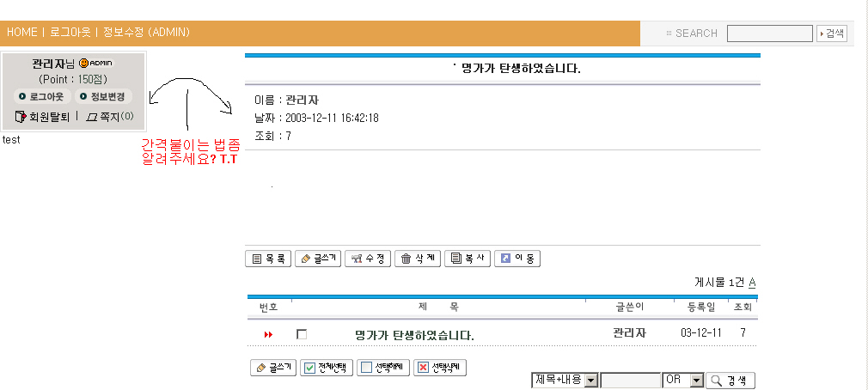The height and width of the screenshot is (390, 868).
Task: Focus the SEARCH input field
Action: pos(769,34)
